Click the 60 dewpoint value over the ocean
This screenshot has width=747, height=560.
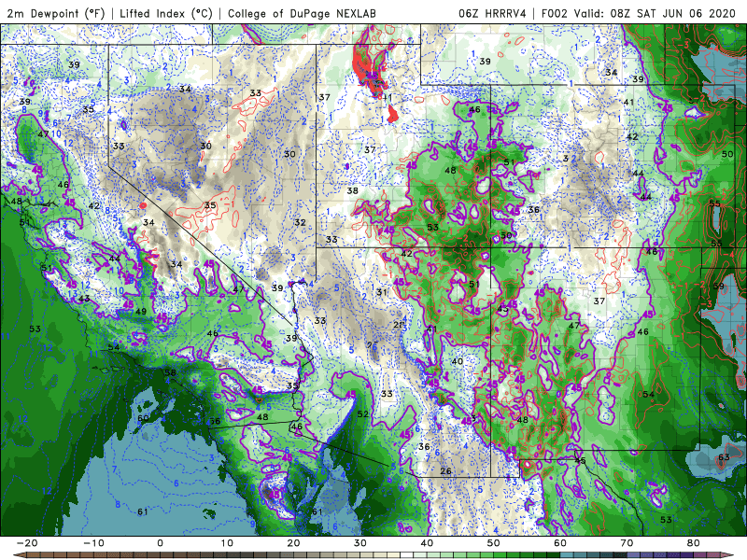point(143,418)
